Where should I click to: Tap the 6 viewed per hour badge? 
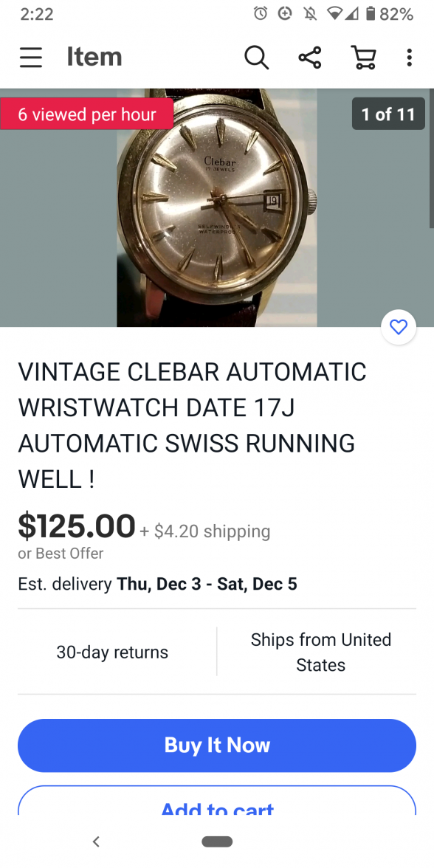[x=87, y=114]
